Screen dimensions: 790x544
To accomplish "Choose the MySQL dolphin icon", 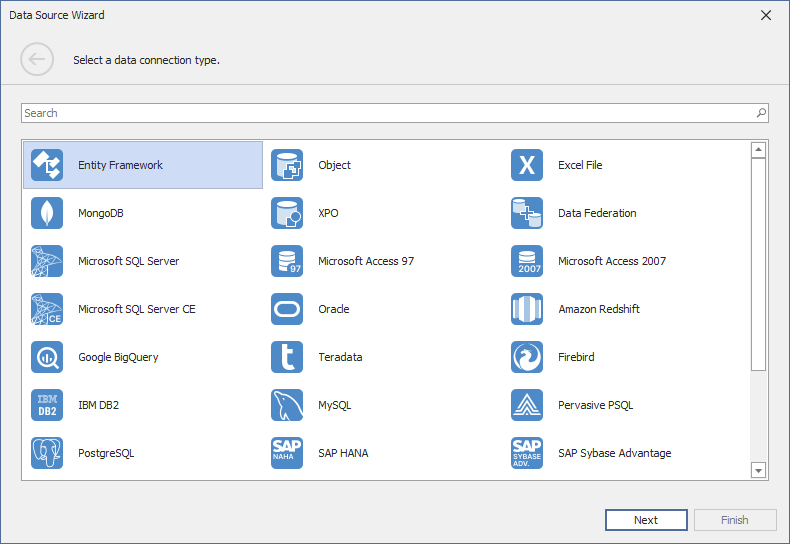I will pos(287,405).
